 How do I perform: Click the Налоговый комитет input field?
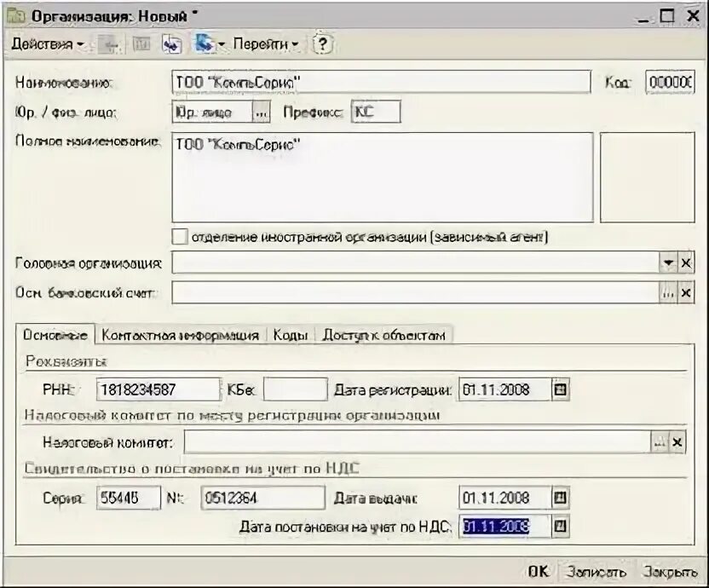[417, 442]
